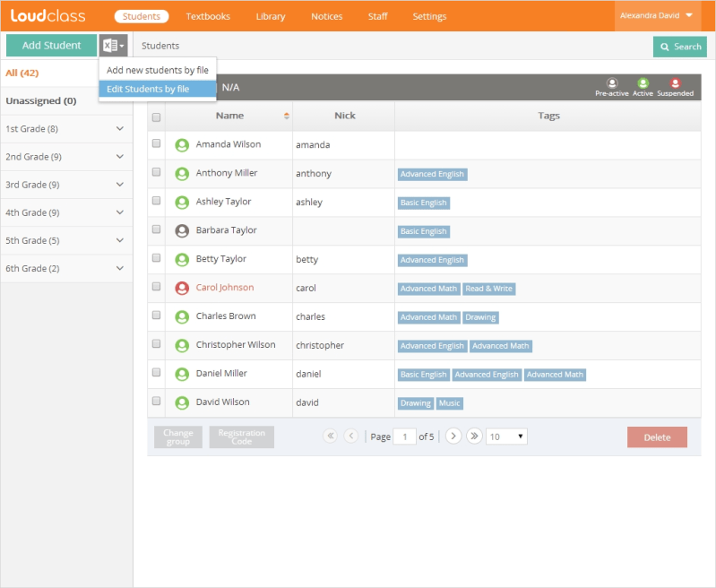Click Betty Taylor's status avatar icon

click(182, 260)
